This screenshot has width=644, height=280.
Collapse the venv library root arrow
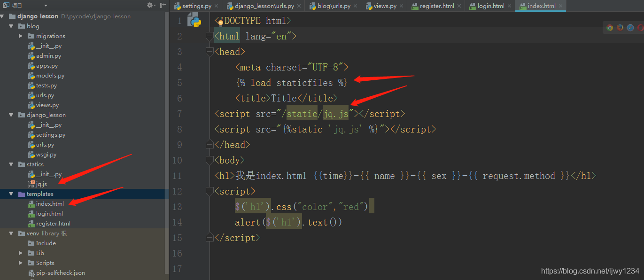click(x=11, y=233)
